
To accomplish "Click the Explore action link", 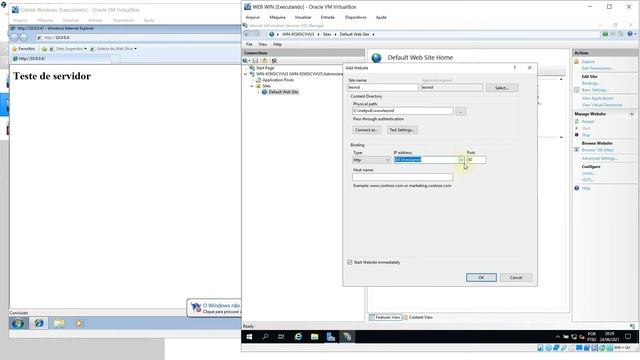I will [588, 62].
